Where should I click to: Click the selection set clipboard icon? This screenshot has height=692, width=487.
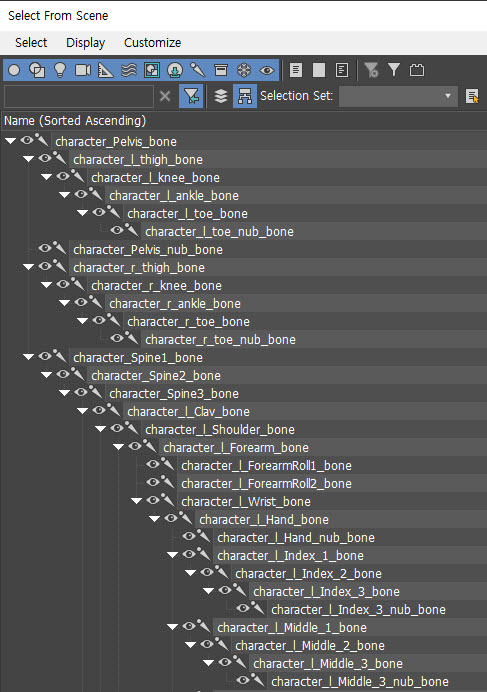click(x=417, y=70)
